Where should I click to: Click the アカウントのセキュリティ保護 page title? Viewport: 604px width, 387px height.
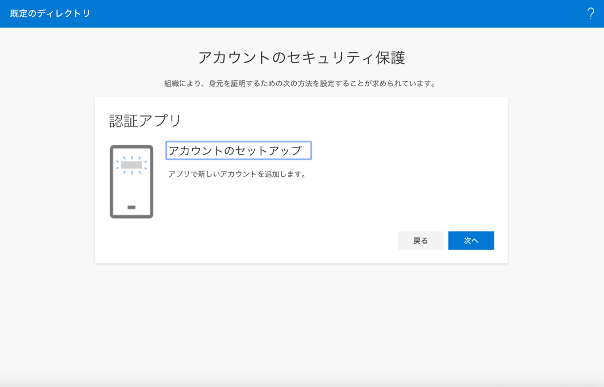click(x=302, y=58)
